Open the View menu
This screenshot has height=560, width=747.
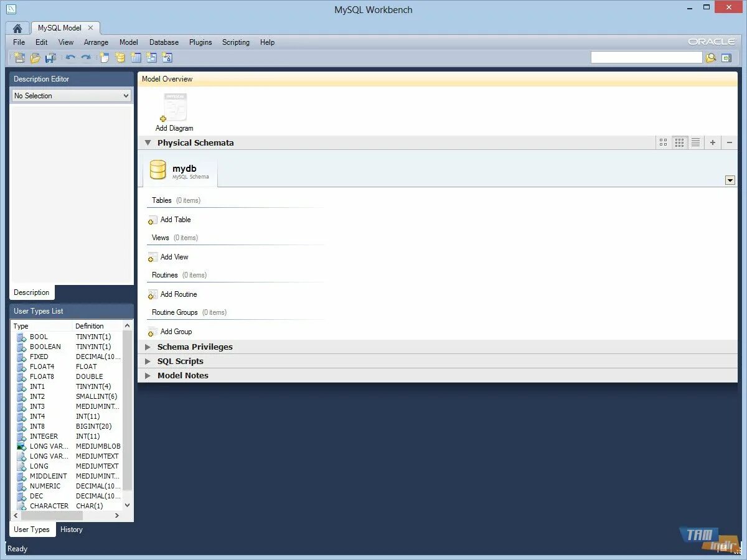coord(66,42)
